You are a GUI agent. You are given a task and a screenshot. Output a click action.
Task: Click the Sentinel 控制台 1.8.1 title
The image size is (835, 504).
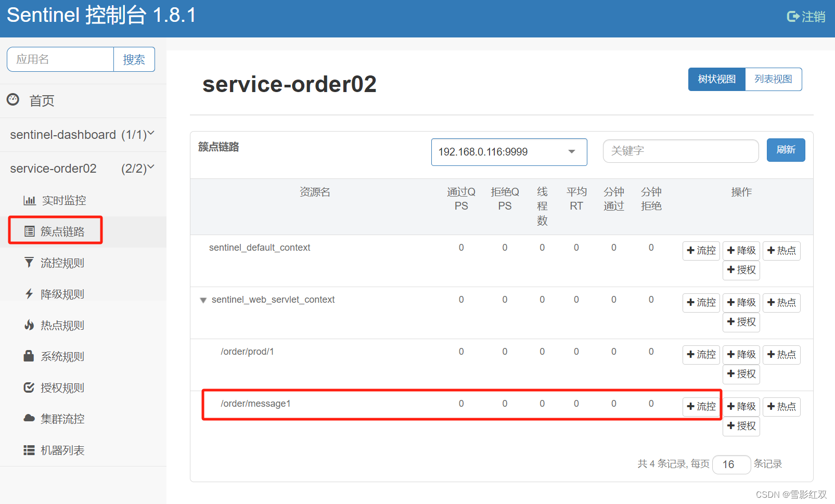[x=101, y=15]
